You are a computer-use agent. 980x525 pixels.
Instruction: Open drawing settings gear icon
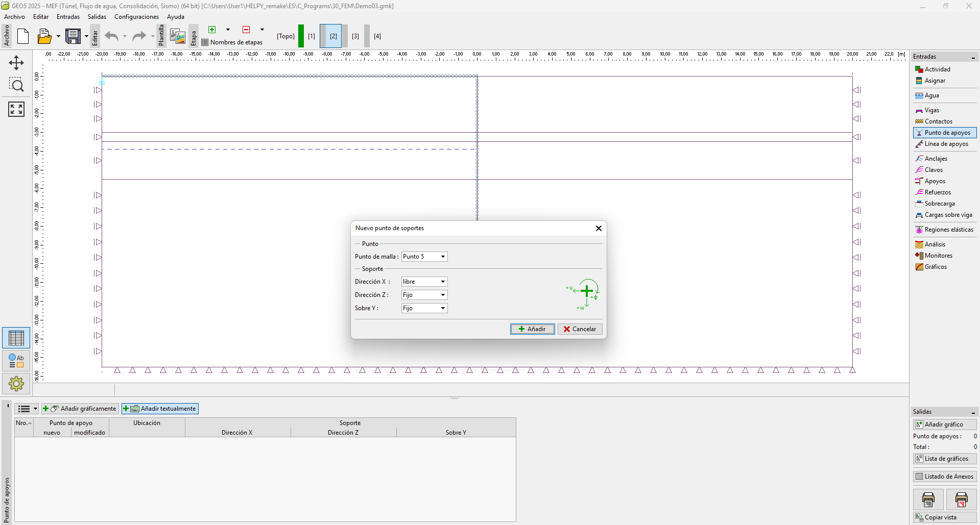pyautogui.click(x=16, y=383)
